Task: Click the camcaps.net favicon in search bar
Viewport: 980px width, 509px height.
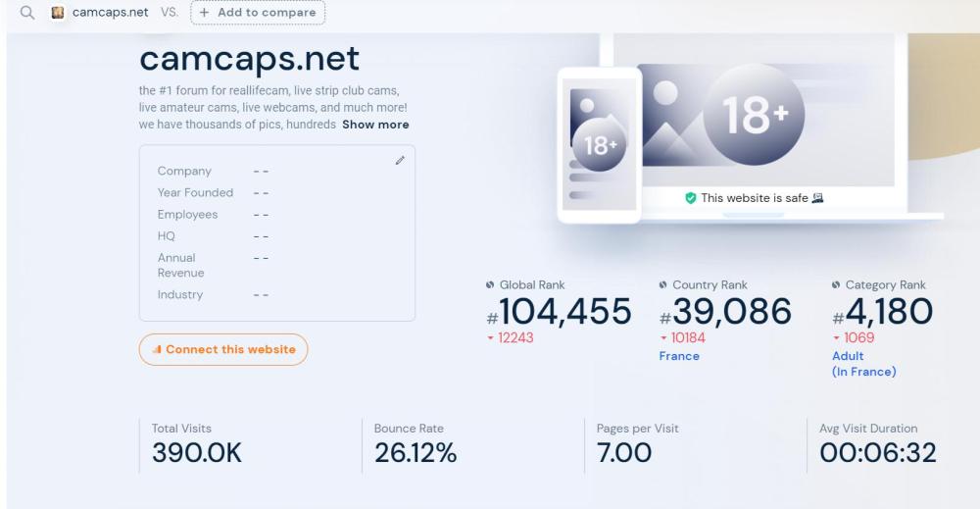Action: (58, 13)
